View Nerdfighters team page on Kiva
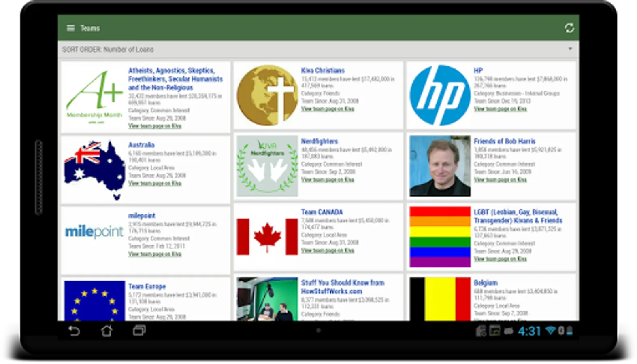Viewport: 637px width, 364px height. 327,180
